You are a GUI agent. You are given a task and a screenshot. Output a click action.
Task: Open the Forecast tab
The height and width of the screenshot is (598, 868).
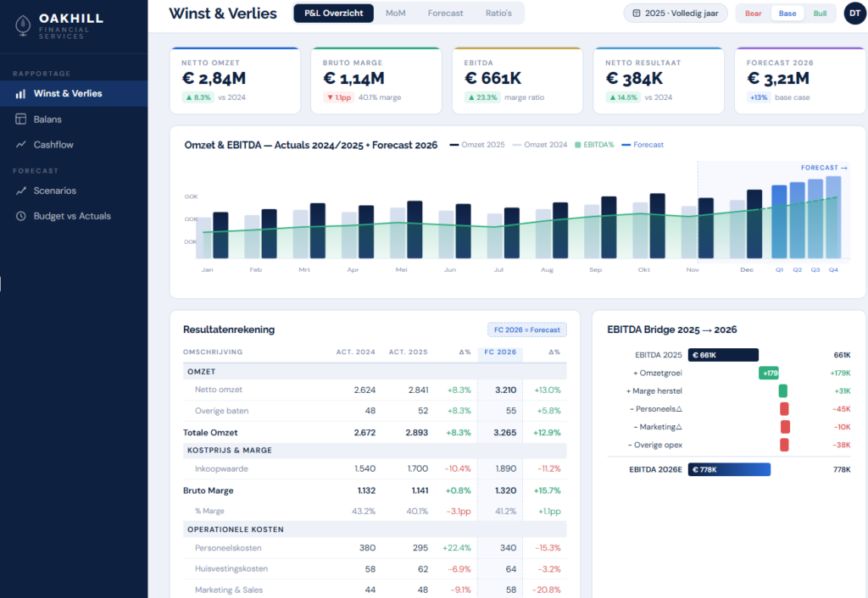coord(445,14)
